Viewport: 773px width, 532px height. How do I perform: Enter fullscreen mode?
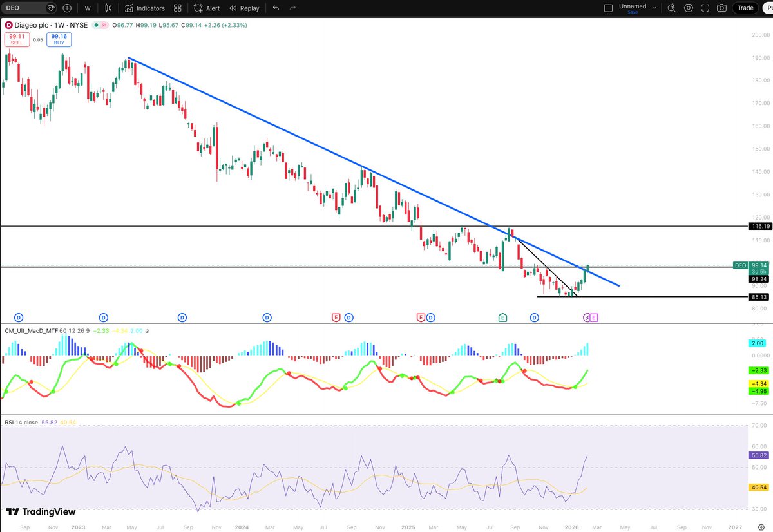tap(705, 8)
